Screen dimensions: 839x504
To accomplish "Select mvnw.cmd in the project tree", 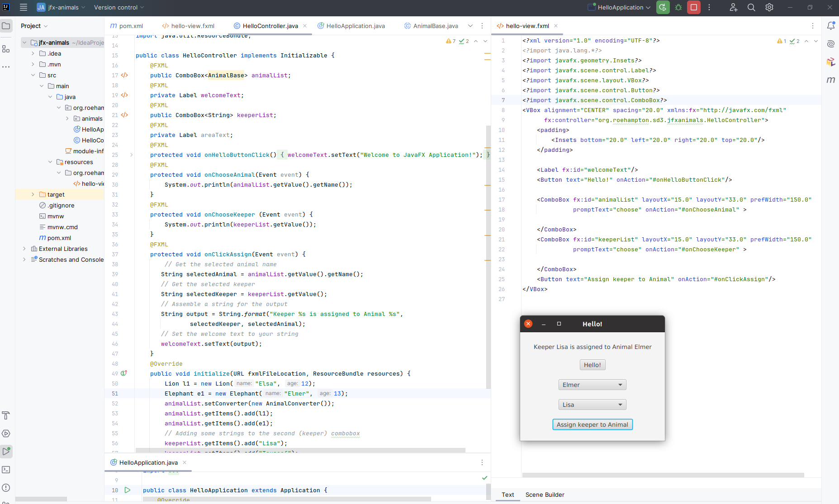I will [x=62, y=227].
